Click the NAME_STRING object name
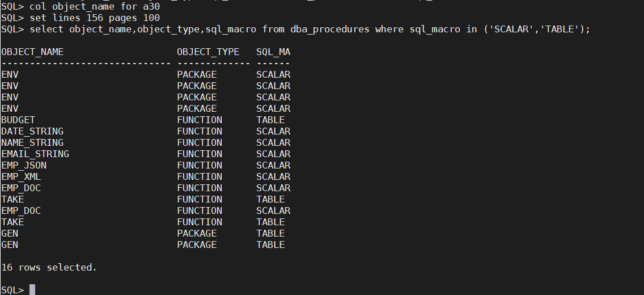This screenshot has height=295, width=644. point(32,142)
